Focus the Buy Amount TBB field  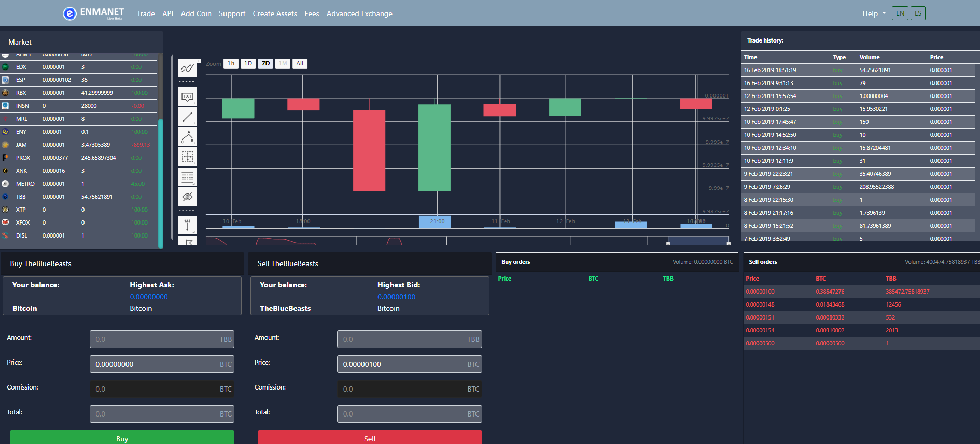(x=162, y=339)
